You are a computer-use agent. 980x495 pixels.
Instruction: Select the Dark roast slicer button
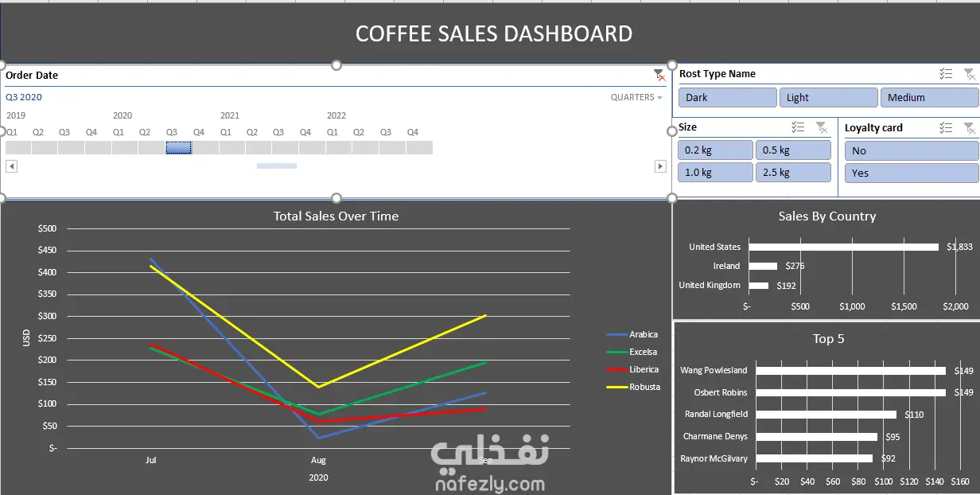[x=727, y=97]
